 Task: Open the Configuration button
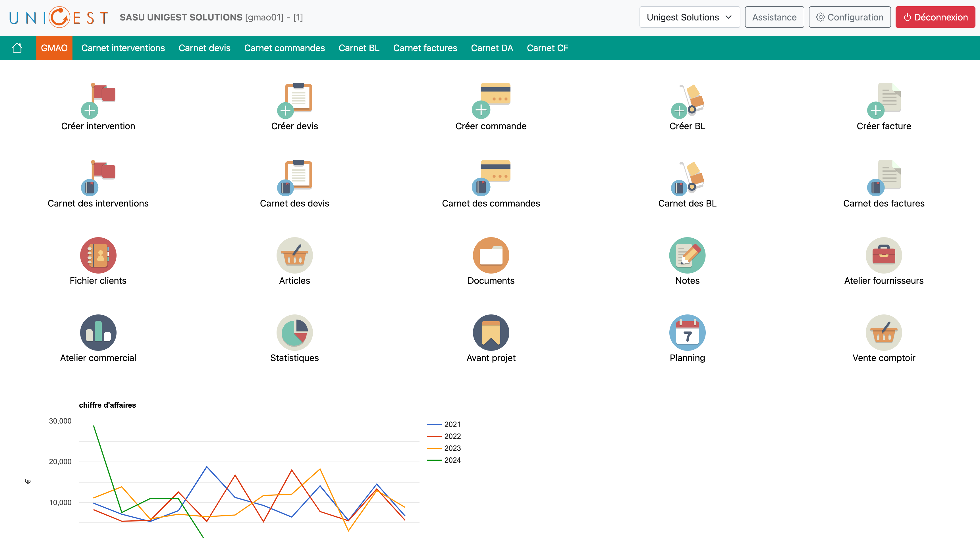(850, 17)
